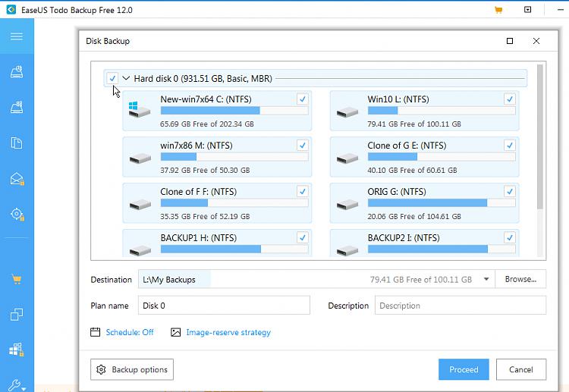Click the image icon beside Image-reserve strategy

pos(176,332)
